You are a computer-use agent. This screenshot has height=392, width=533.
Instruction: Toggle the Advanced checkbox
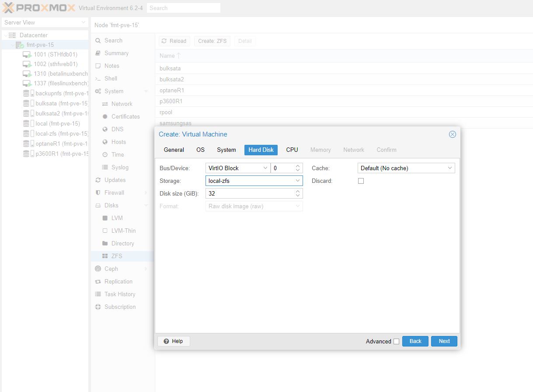tap(396, 342)
